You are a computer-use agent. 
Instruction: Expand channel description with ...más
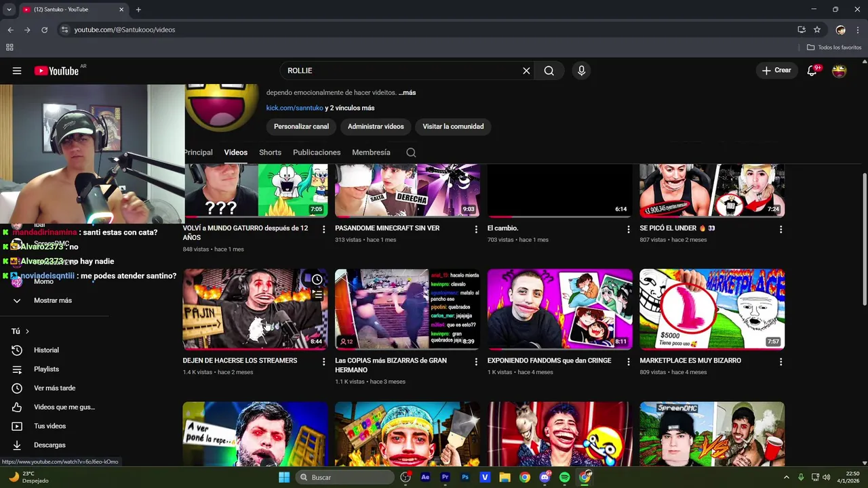pyautogui.click(x=408, y=93)
